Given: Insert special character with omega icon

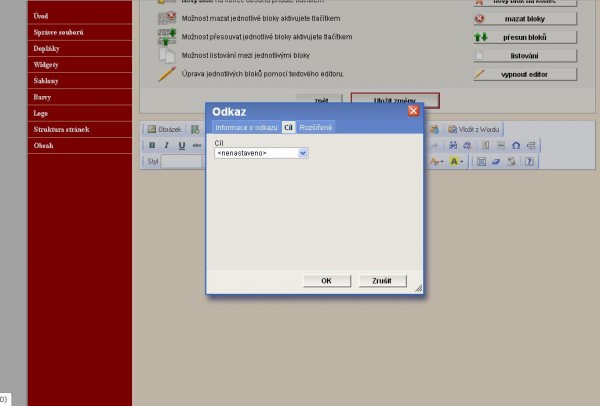Looking at the screenshot, I should click(x=515, y=145).
